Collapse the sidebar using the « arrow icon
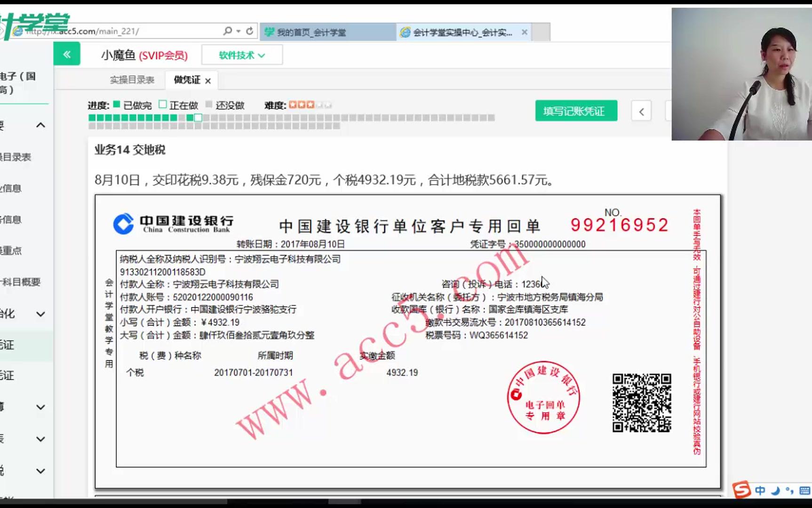The image size is (812, 508). (67, 54)
